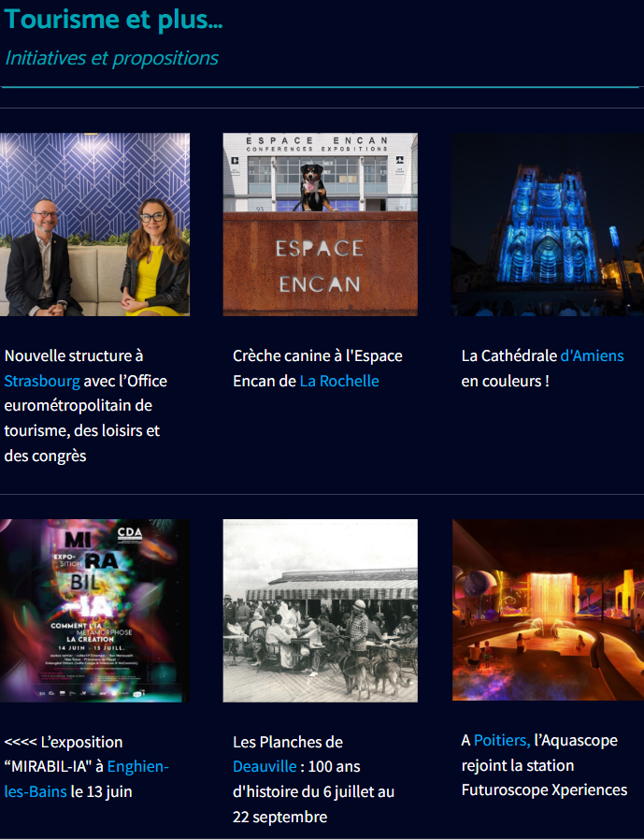
Task: View the illuminated Amiens cathedral image
Action: [548, 224]
